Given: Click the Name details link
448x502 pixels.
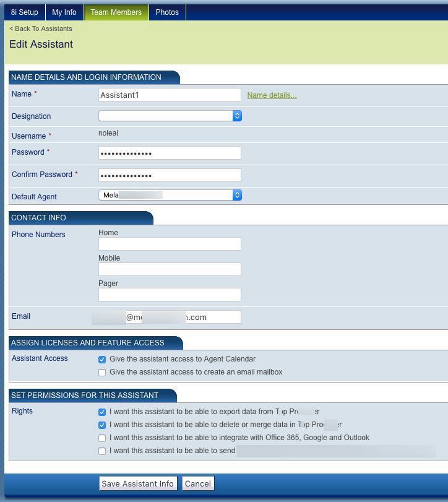Looking at the screenshot, I should point(272,95).
